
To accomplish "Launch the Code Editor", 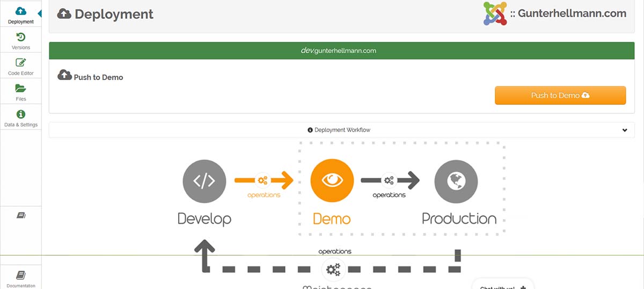I will point(20,66).
